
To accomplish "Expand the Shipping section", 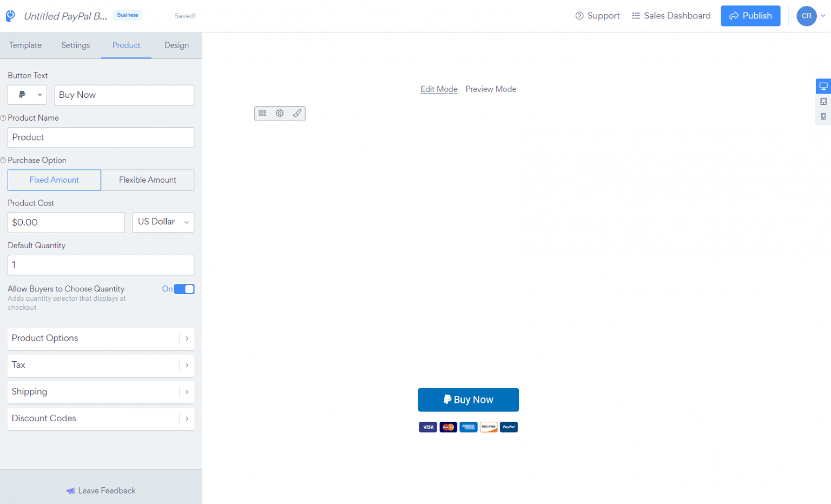I will (101, 392).
